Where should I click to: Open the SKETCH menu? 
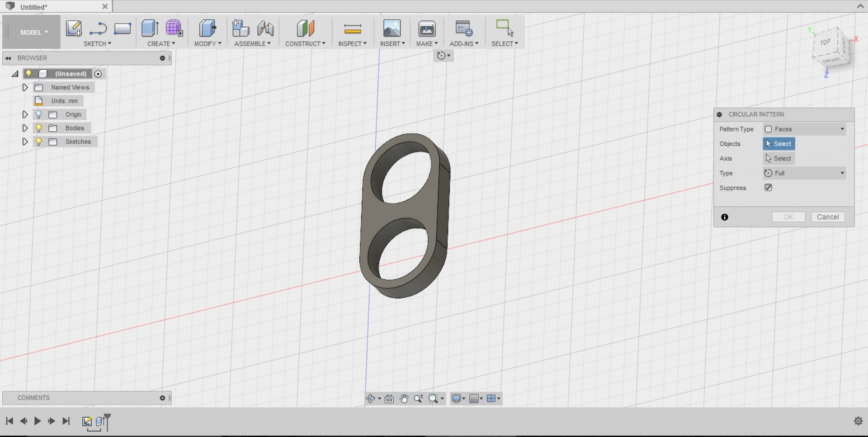[x=97, y=44]
